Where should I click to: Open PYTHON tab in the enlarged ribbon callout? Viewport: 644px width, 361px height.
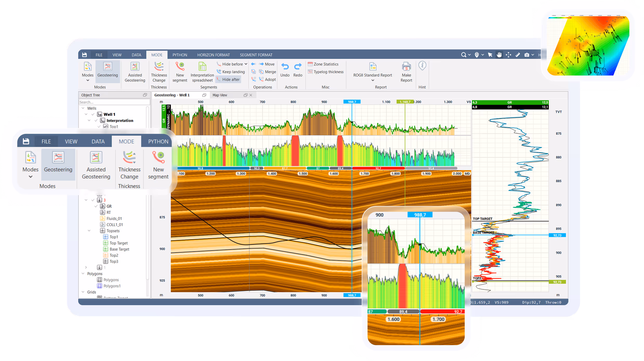pyautogui.click(x=158, y=141)
